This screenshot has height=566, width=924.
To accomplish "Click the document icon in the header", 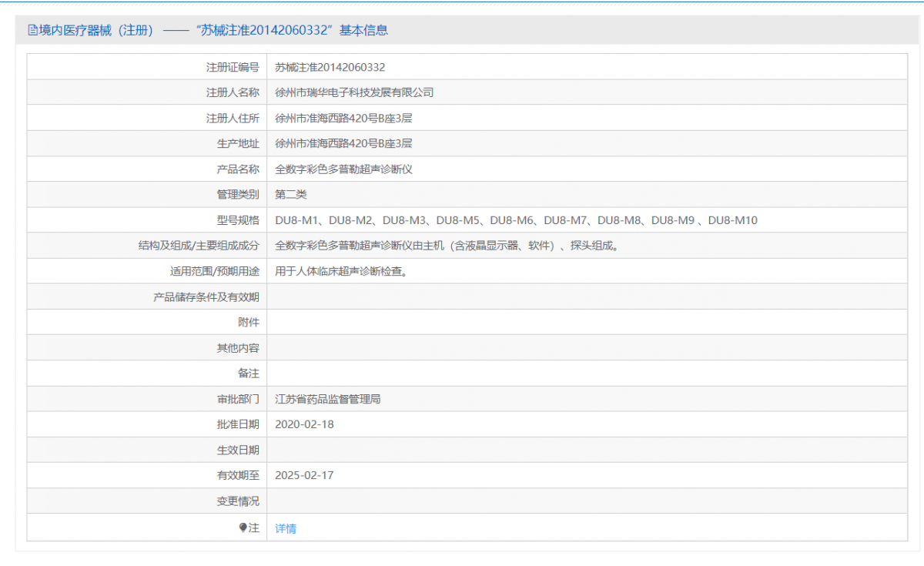I will [32, 30].
